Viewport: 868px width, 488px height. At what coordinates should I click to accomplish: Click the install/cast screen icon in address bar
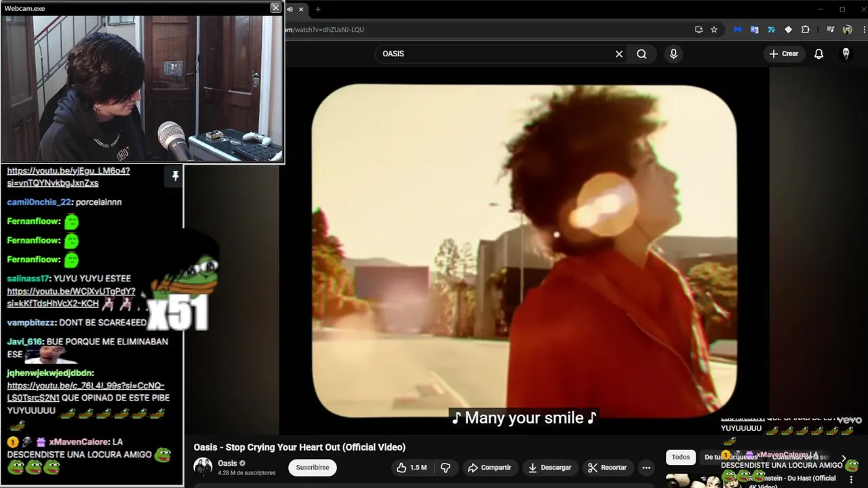[698, 30]
